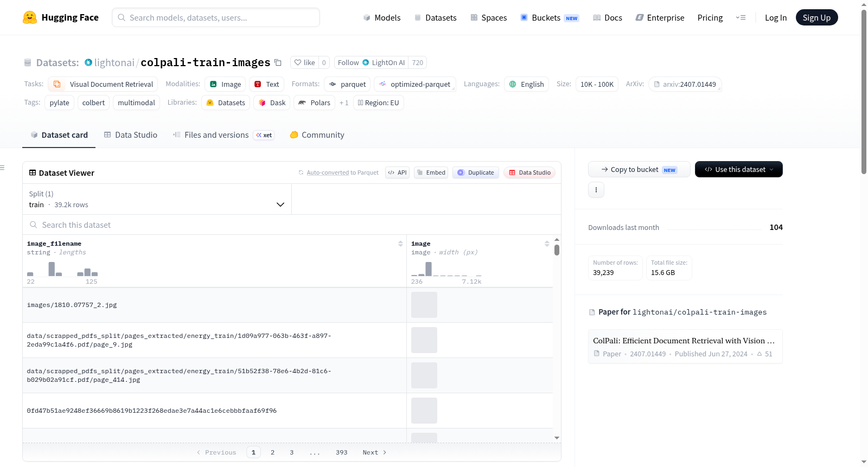Open the three-dot more options menu
This screenshot has width=868, height=467.
[596, 190]
